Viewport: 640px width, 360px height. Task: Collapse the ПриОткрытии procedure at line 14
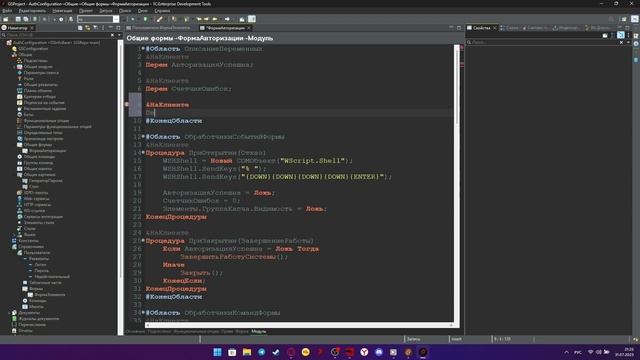[x=143, y=152]
